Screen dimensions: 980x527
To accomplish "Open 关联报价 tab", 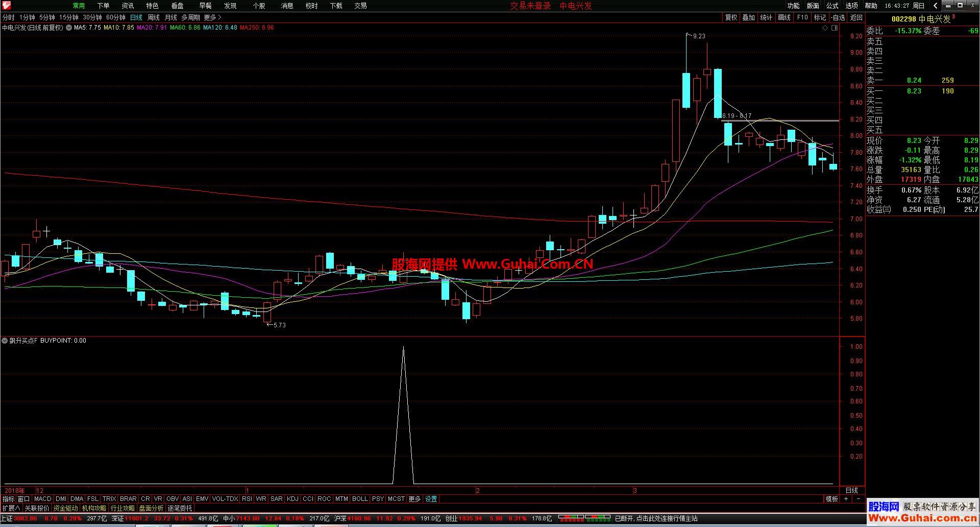I will [x=37, y=508].
